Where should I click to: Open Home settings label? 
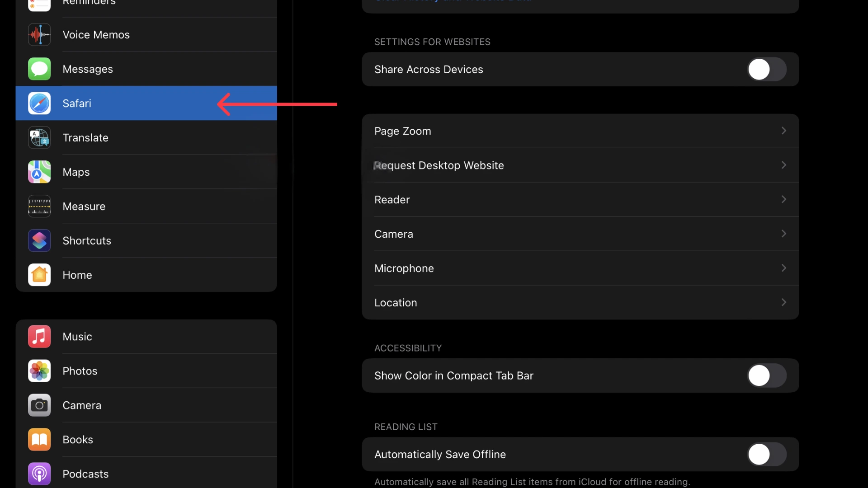[77, 275]
